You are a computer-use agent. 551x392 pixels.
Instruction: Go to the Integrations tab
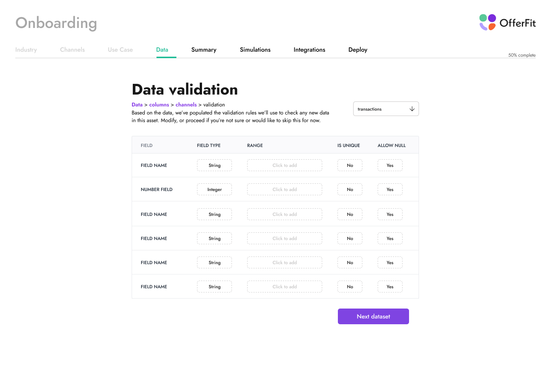(309, 50)
